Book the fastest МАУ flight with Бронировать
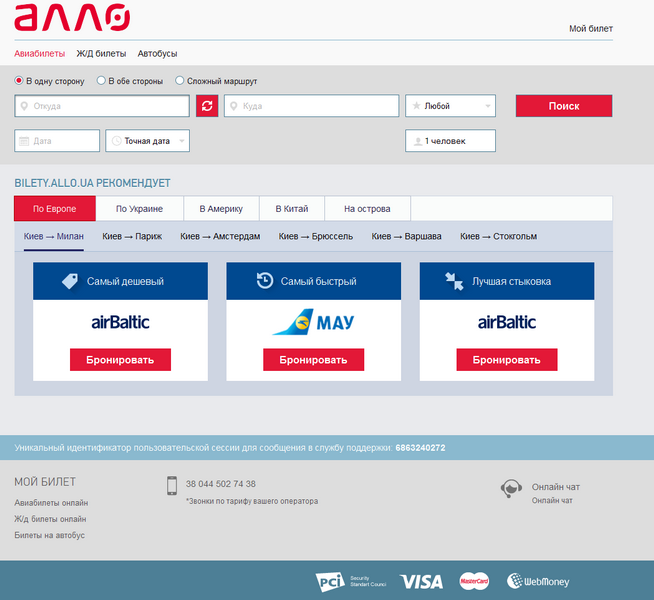The width and height of the screenshot is (654, 600). pos(314,359)
